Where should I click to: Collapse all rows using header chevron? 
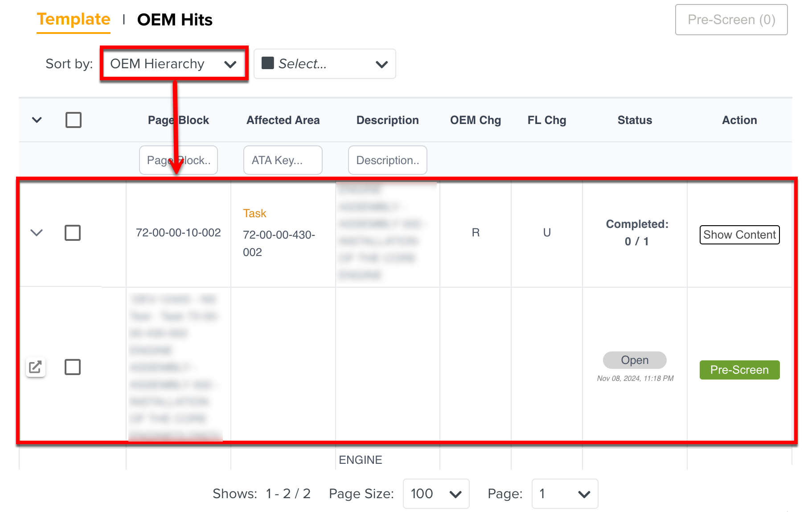coord(37,120)
